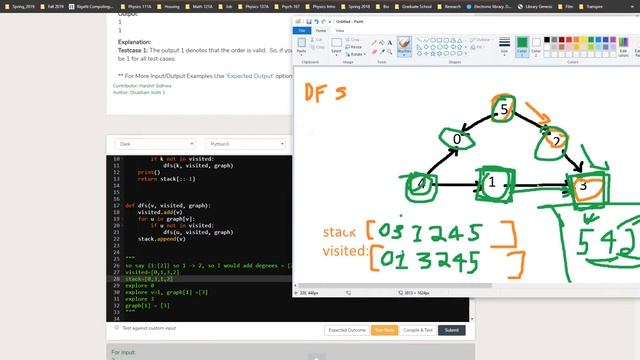Open the shape Fill dropdown
The width and height of the screenshot is (640, 360).
[477, 47]
